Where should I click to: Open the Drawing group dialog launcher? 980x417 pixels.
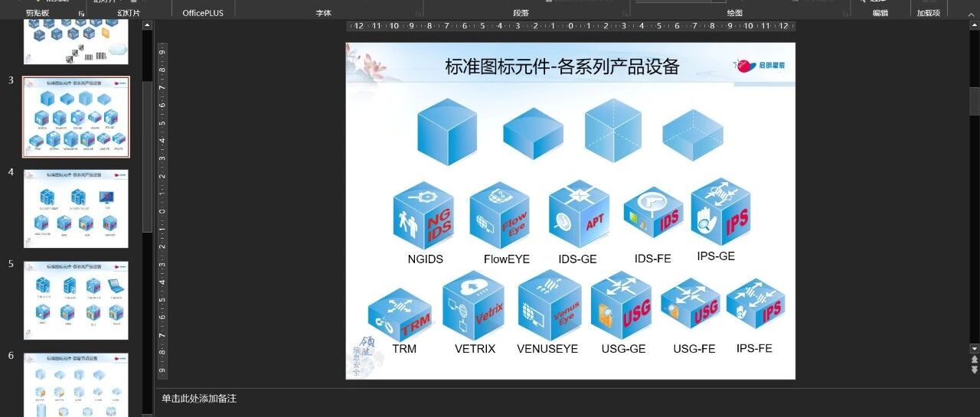pyautogui.click(x=845, y=14)
